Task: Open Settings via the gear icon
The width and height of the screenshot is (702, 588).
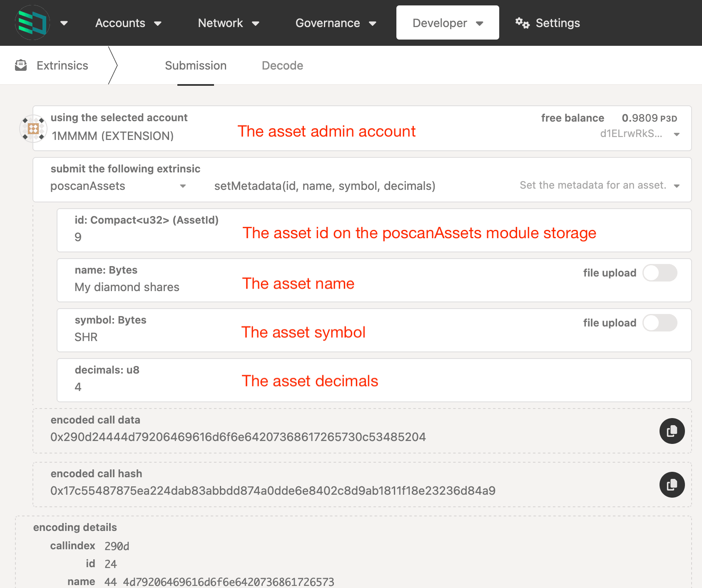Action: pos(522,23)
